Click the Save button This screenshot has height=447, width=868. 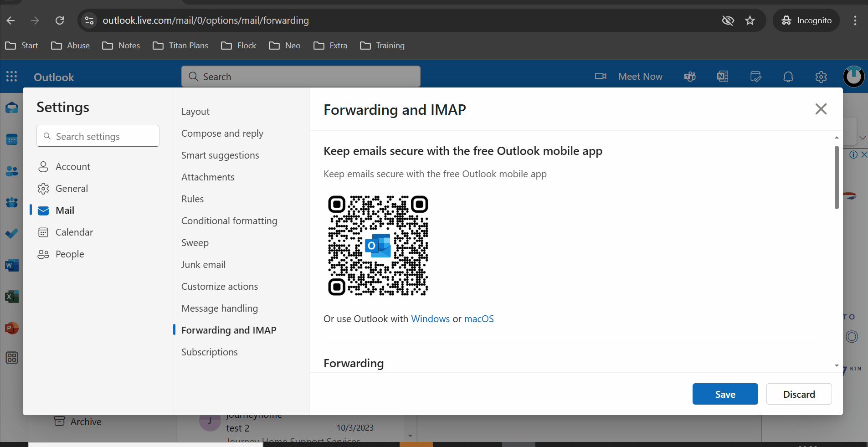coord(725,394)
